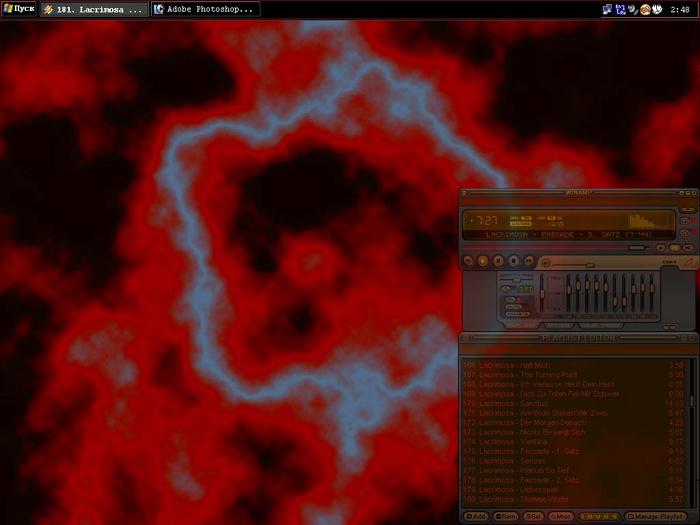Switch to Adobe Photoshop in the taskbar

tap(204, 9)
